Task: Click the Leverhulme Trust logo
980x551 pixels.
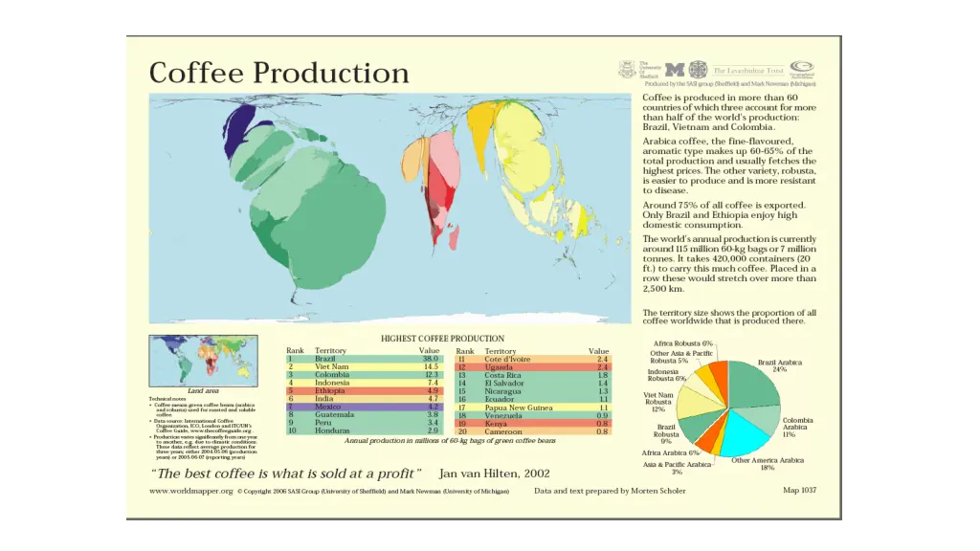Action: click(749, 70)
